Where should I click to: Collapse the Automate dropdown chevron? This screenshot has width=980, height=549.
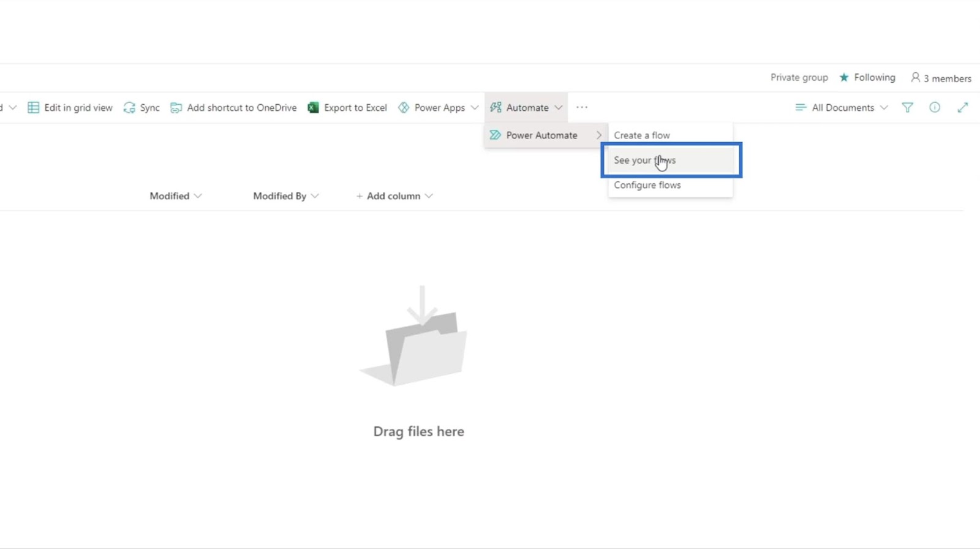(x=559, y=108)
